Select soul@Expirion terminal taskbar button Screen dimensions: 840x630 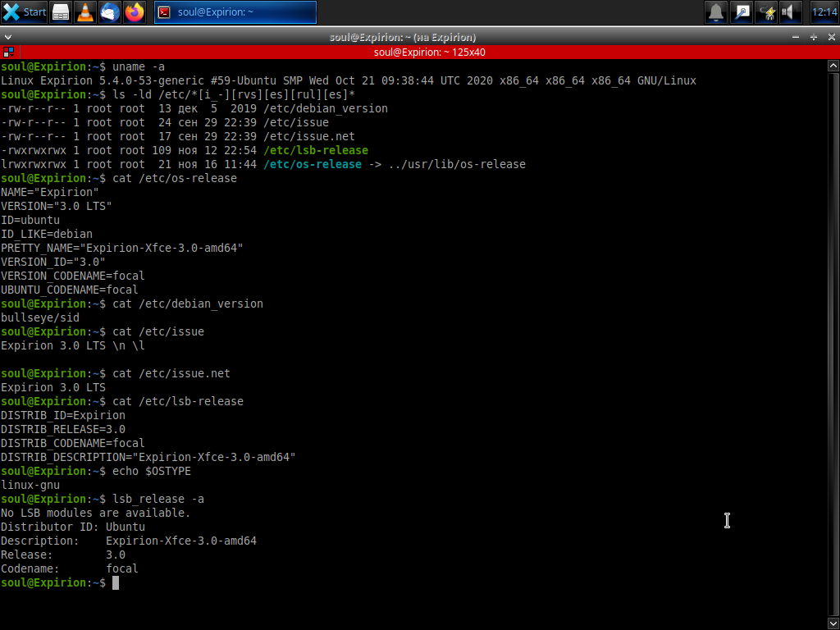(235, 12)
